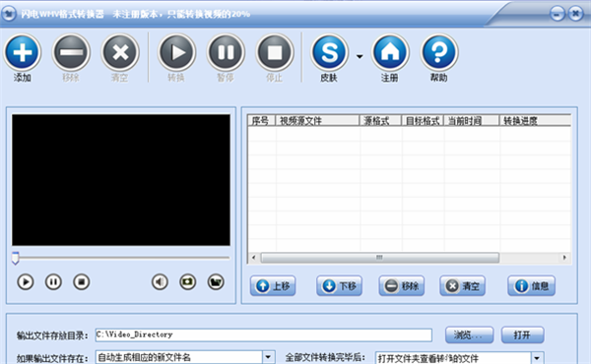The height and width of the screenshot is (364, 591).
Task: Click the 暂停 (Pause) toolbar icon
Action: 226,52
